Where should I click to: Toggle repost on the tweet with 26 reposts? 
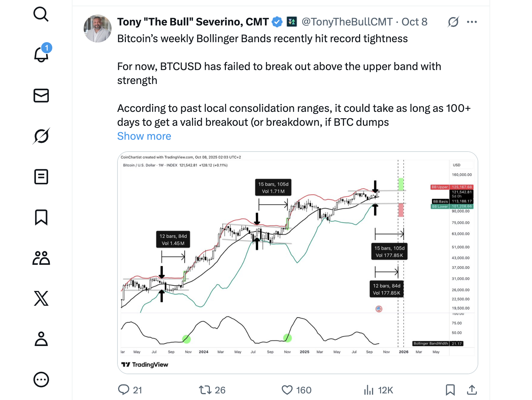[205, 390]
